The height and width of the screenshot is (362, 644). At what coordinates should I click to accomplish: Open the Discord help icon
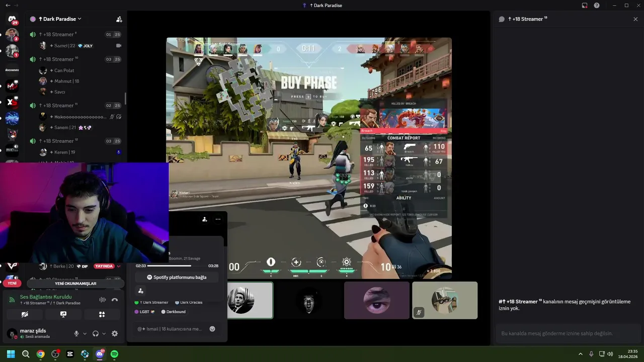point(597,6)
